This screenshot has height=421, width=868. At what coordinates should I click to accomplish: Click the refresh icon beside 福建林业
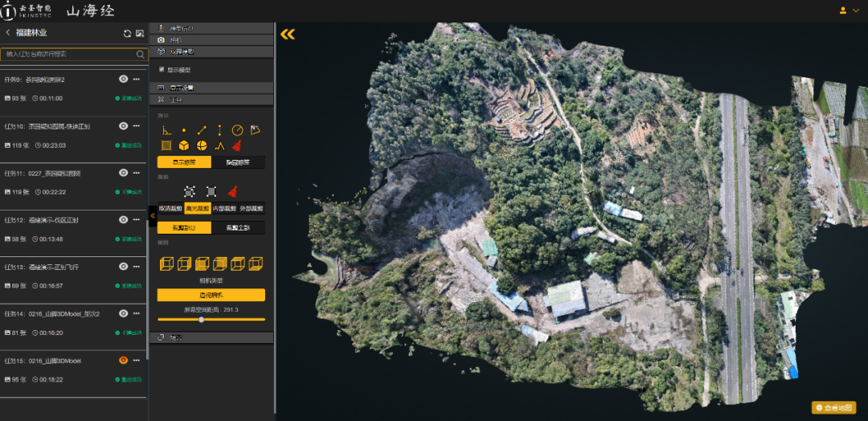(126, 33)
